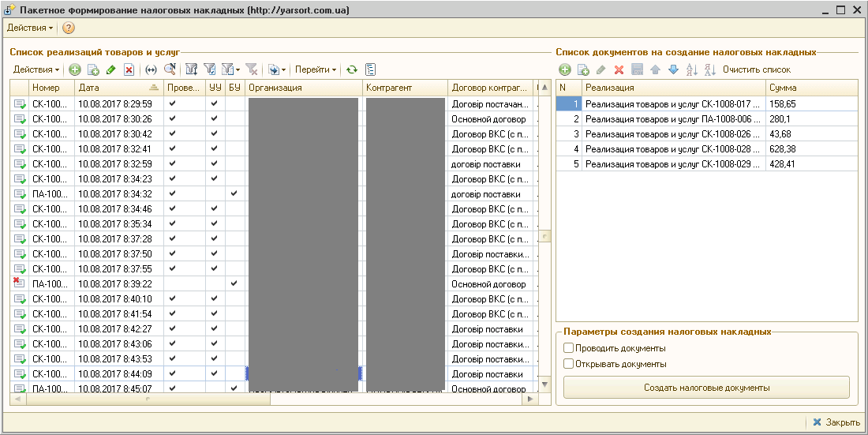Open the Перейти dropdown menu
This screenshot has height=435, width=868.
[316, 69]
